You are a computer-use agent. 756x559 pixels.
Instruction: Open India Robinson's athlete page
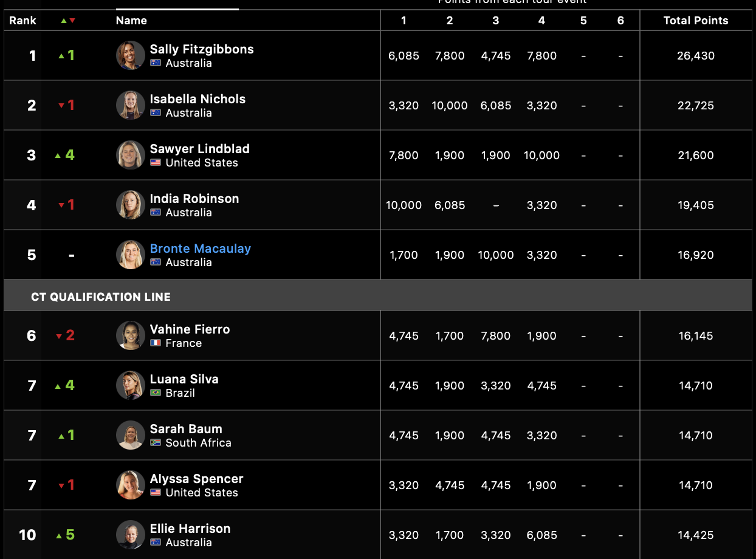[x=194, y=199]
